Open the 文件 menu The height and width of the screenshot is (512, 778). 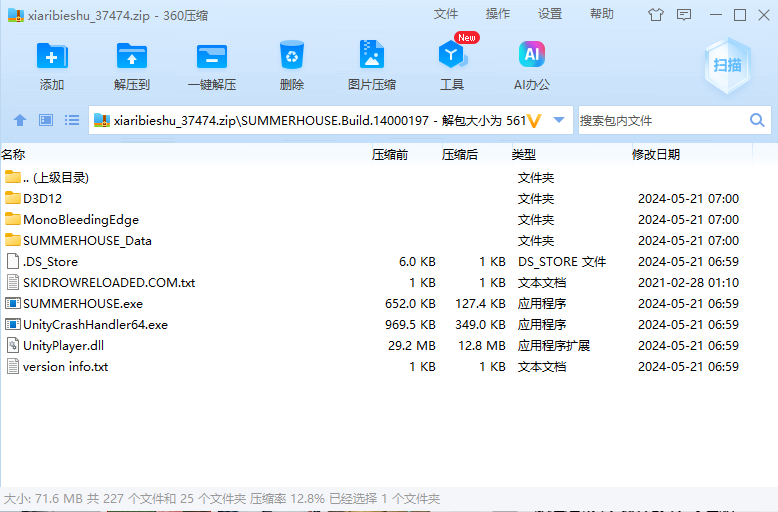pos(446,14)
